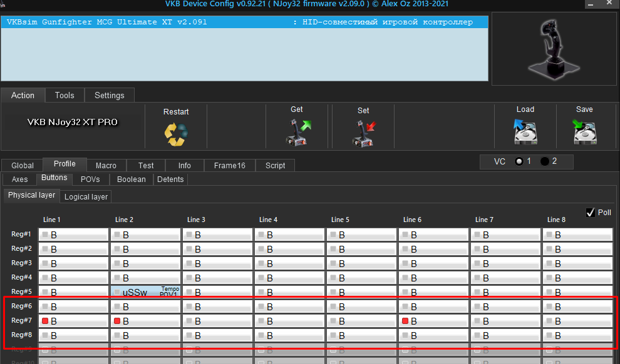Select VC radio option 1
Viewport: 620px width, 364px height.
(x=519, y=161)
